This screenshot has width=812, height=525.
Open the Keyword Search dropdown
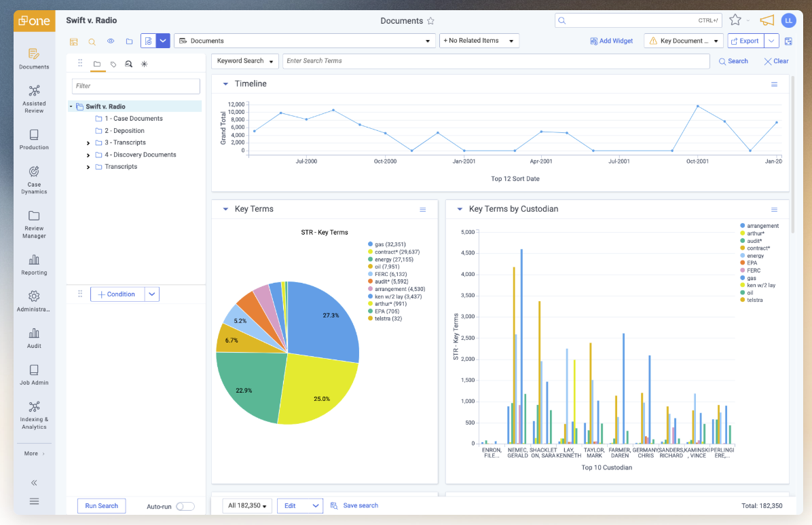(x=244, y=61)
